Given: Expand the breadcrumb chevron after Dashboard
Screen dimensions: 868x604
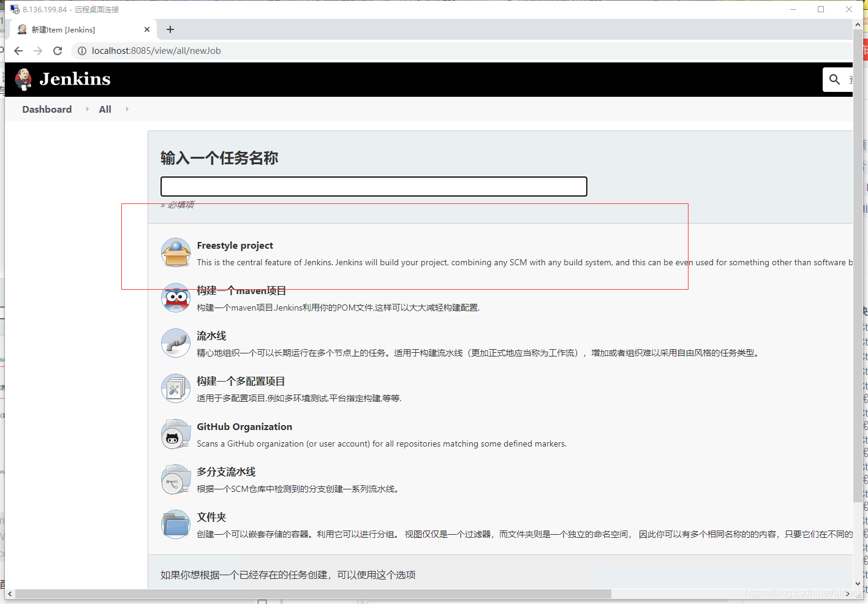Looking at the screenshot, I should pyautogui.click(x=87, y=109).
